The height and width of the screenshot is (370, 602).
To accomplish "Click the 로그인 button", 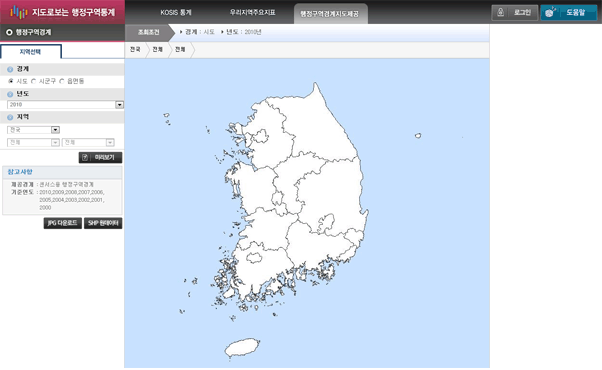I will click(x=514, y=13).
